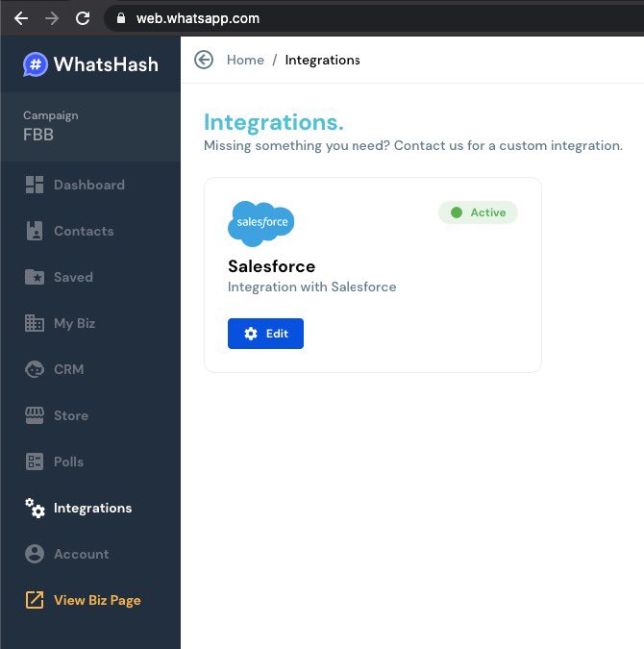Click the Salesforce cloud logo
This screenshot has width=644, height=649.
pos(261,223)
